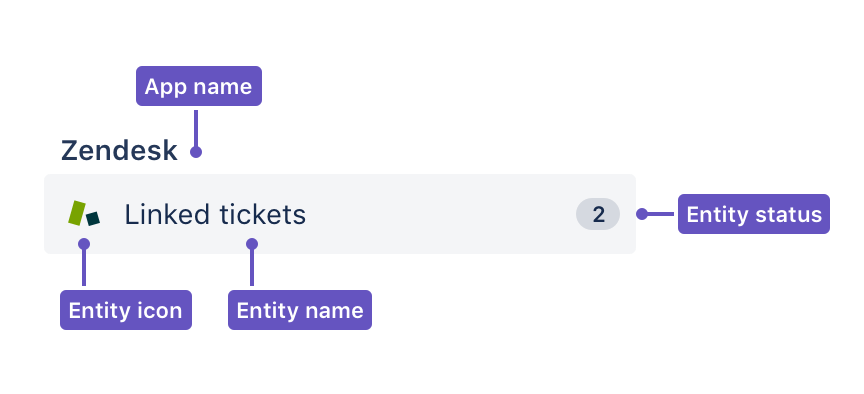Click the dark teal square of the Zendesk logo
864x394 pixels.
tap(93, 218)
